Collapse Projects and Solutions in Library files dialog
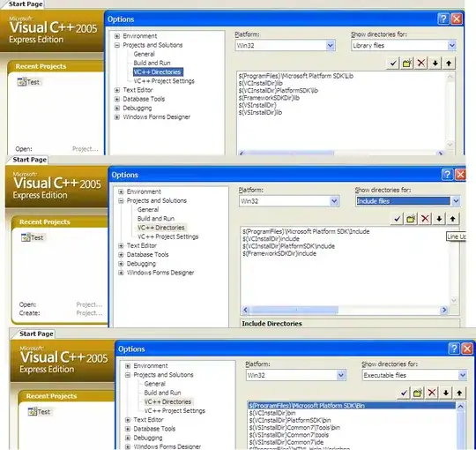Viewport: 476px width, 450px height. [x=117, y=45]
